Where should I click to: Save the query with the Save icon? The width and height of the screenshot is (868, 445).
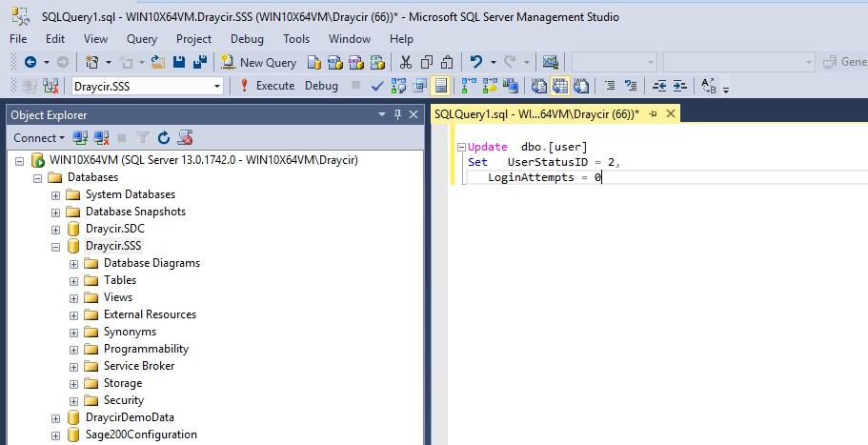coord(179,63)
